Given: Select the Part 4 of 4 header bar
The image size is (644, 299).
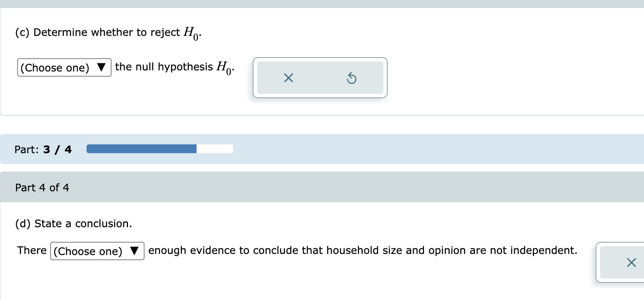Looking at the screenshot, I should pyautogui.click(x=43, y=187).
